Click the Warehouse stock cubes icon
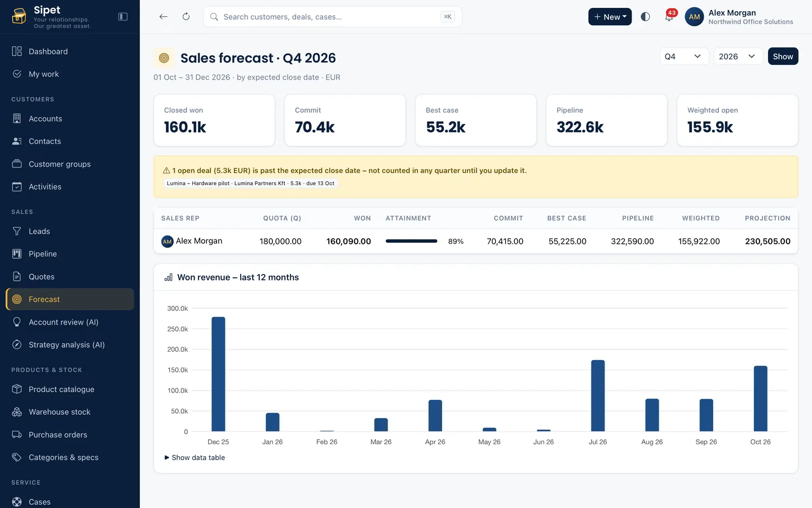Viewport: 812px width, 508px height. 17,412
